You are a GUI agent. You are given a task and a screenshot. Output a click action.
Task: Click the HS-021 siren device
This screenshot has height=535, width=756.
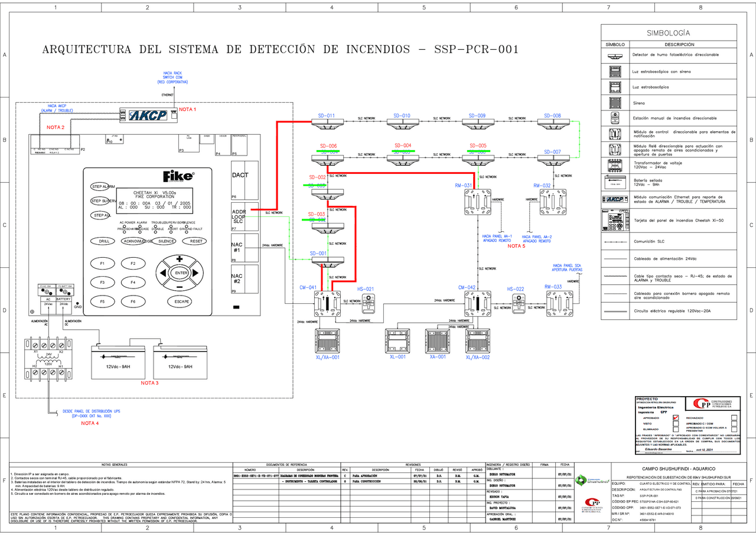click(x=369, y=303)
